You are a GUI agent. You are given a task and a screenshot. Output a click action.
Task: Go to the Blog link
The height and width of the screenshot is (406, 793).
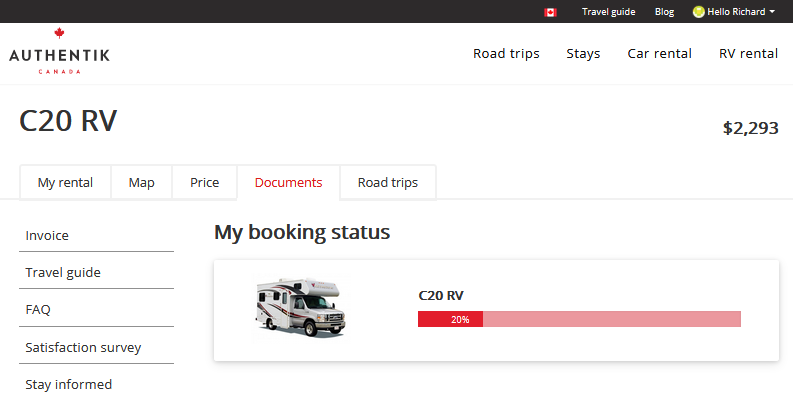pos(664,12)
